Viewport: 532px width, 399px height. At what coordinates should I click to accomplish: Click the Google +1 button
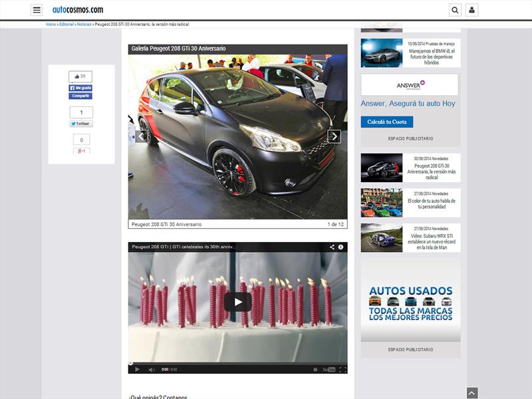pyautogui.click(x=81, y=151)
